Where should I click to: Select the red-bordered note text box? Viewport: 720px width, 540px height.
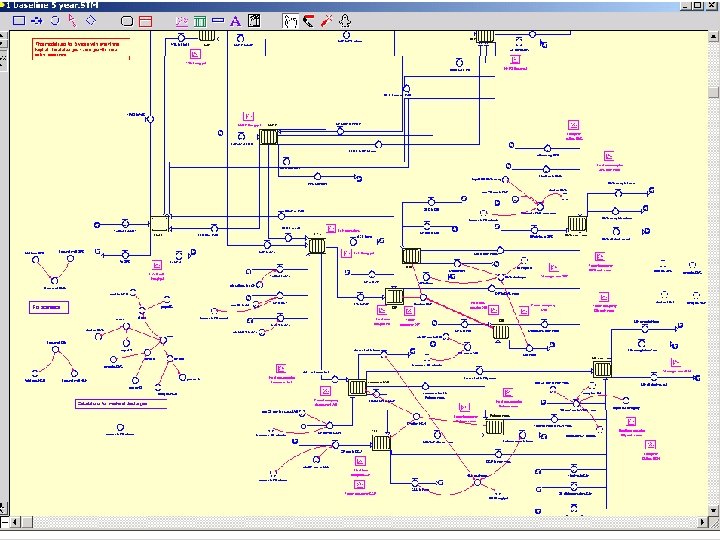(81, 49)
